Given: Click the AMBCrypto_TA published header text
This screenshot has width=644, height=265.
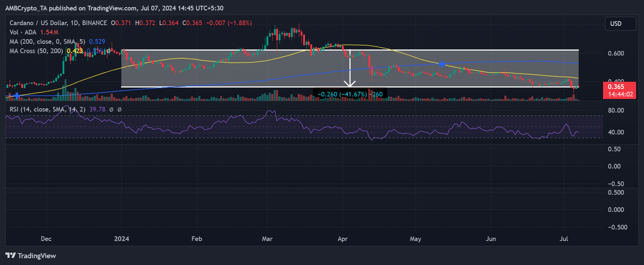Looking at the screenshot, I should (x=114, y=8).
